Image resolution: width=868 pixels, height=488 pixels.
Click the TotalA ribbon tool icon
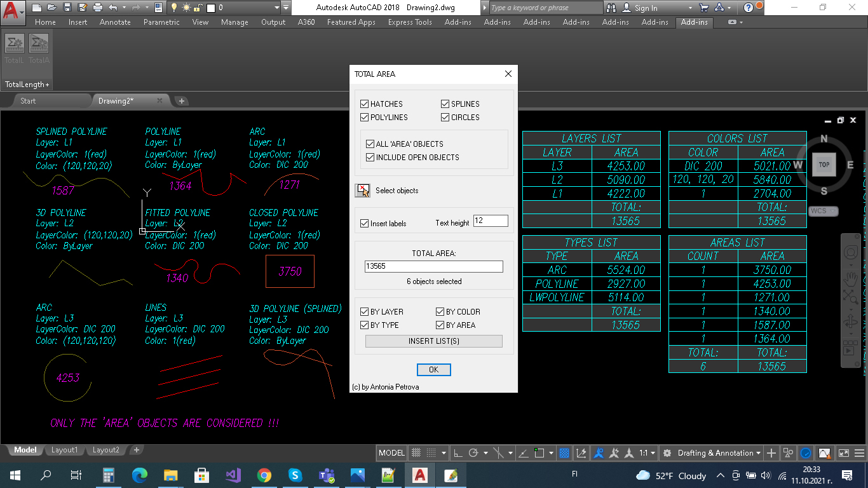pyautogui.click(x=39, y=44)
